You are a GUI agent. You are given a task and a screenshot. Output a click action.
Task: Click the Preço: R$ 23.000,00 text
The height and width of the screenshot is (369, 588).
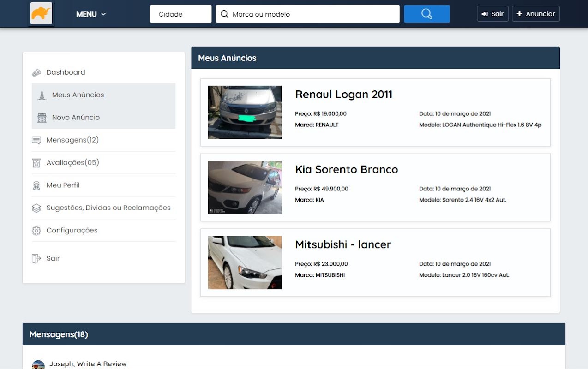pos(321,264)
